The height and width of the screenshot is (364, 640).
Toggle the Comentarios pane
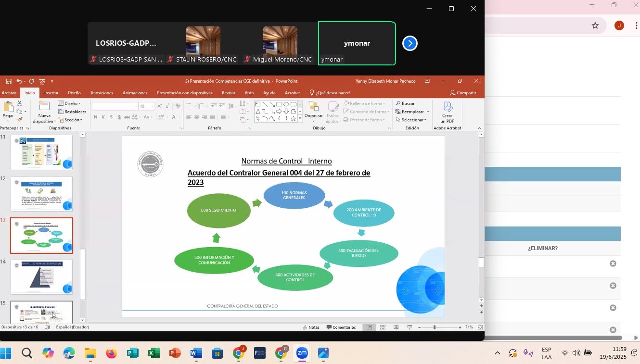(341, 327)
